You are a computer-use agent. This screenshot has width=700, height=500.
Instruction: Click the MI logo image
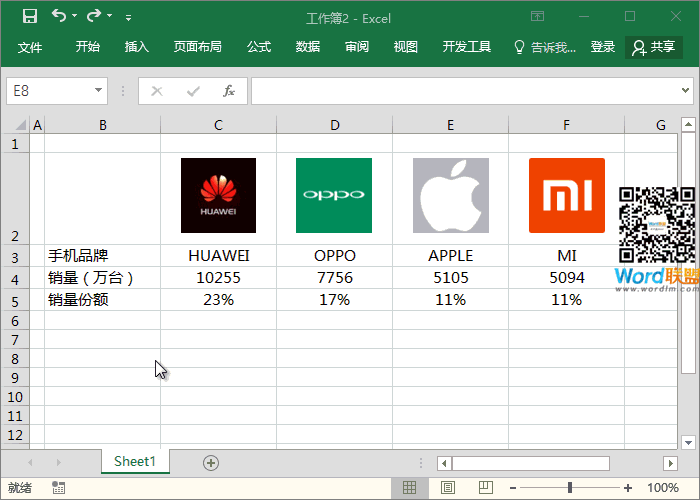coord(567,195)
